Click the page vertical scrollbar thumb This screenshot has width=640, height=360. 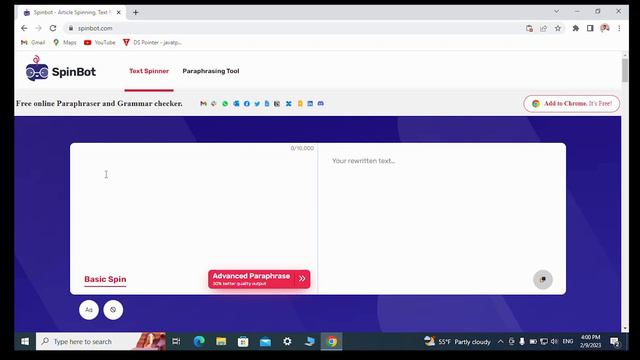625,70
